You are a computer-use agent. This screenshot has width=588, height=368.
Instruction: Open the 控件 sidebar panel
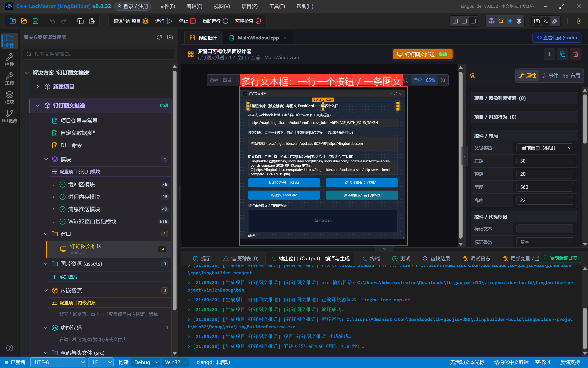click(9, 60)
